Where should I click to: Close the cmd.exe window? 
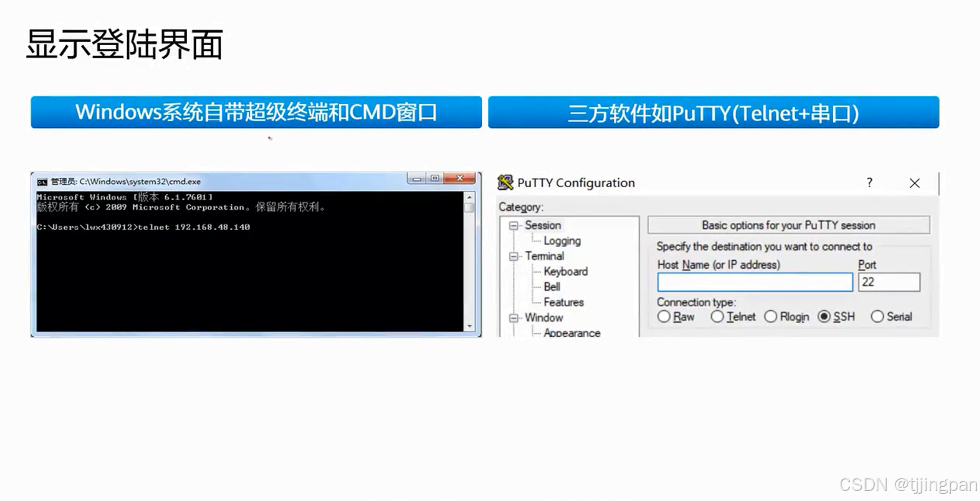coord(459,178)
